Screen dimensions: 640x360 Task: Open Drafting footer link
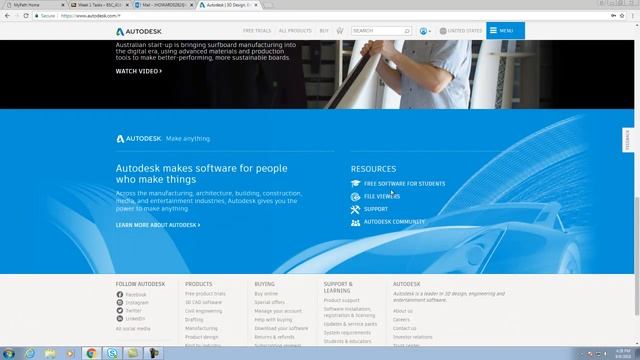tap(194, 320)
